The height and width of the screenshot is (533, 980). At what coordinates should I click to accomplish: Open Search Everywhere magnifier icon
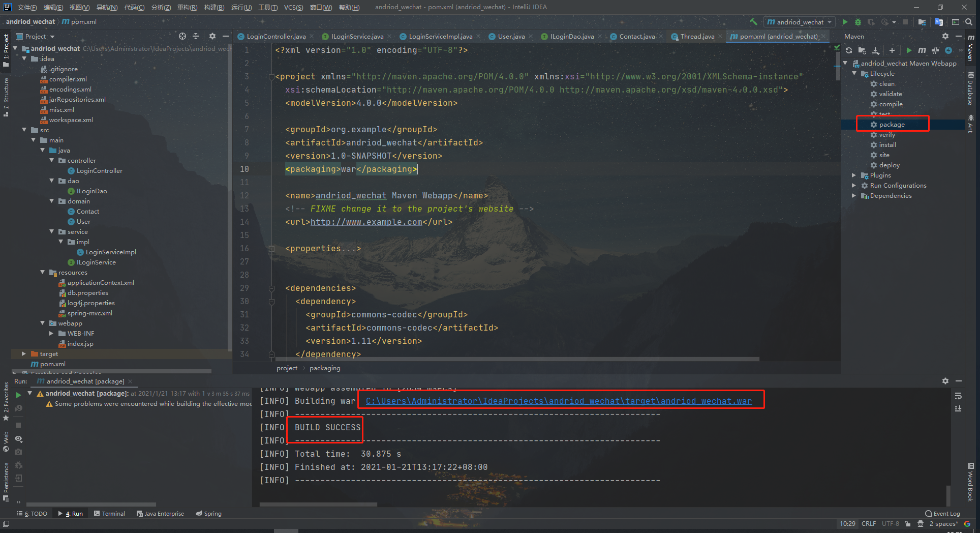click(x=969, y=22)
